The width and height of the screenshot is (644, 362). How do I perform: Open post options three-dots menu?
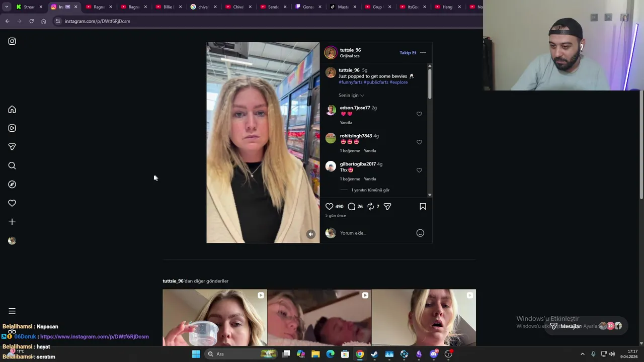pyautogui.click(x=423, y=53)
